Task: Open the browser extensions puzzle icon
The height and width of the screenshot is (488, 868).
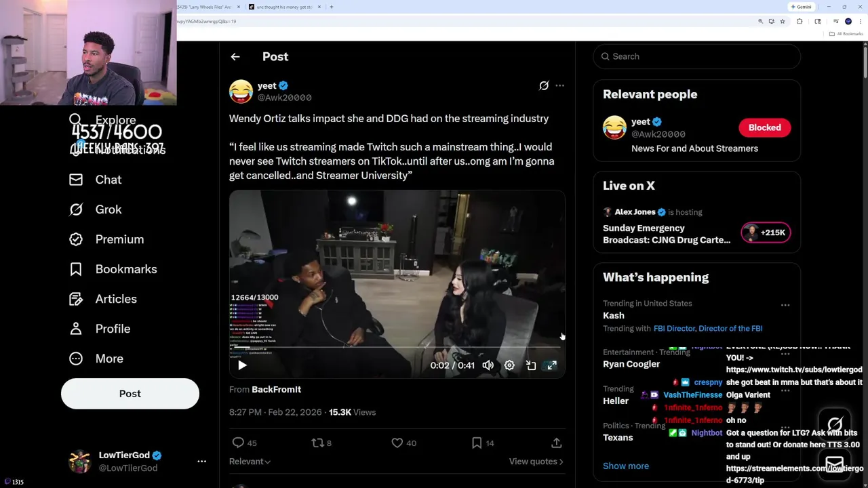Action: (x=800, y=21)
